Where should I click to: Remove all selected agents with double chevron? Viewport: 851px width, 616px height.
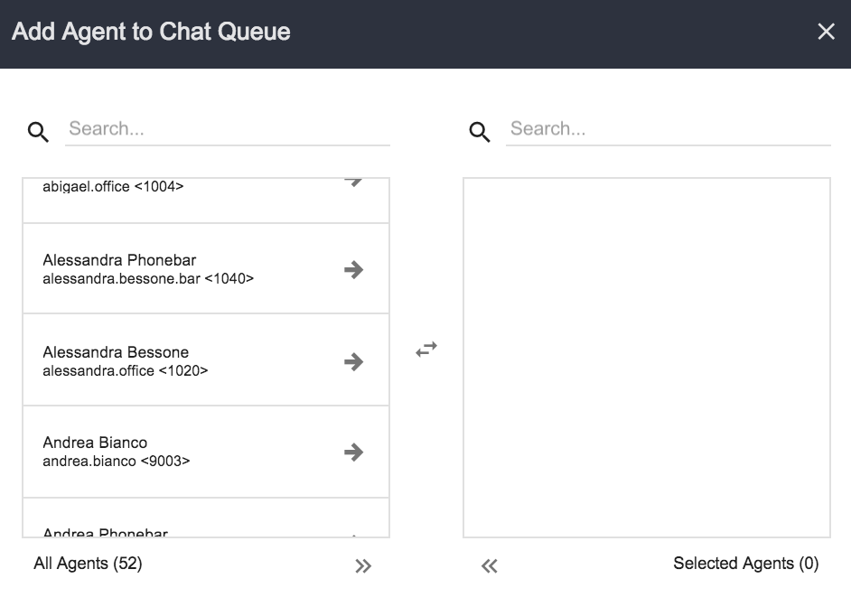tap(489, 566)
